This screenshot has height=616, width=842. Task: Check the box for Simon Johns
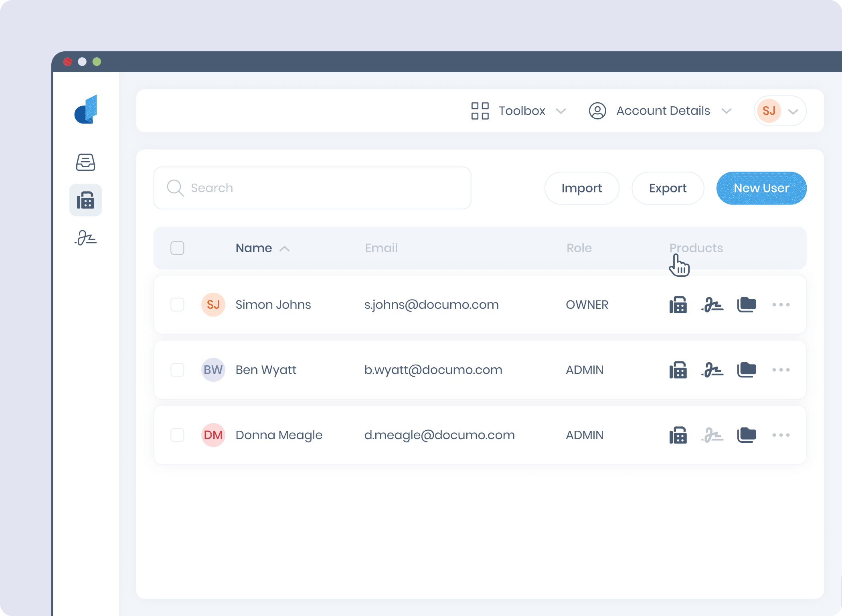[177, 305]
